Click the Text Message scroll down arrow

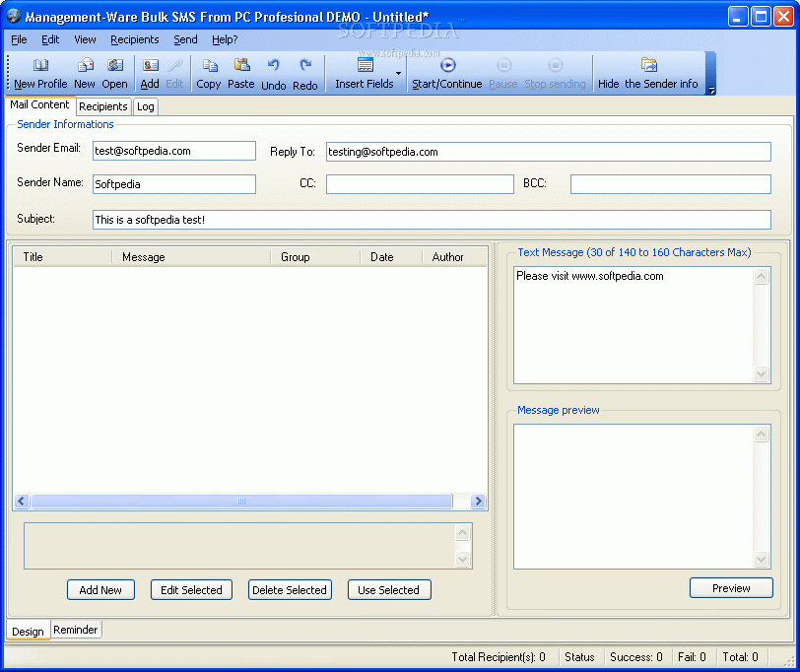[761, 373]
